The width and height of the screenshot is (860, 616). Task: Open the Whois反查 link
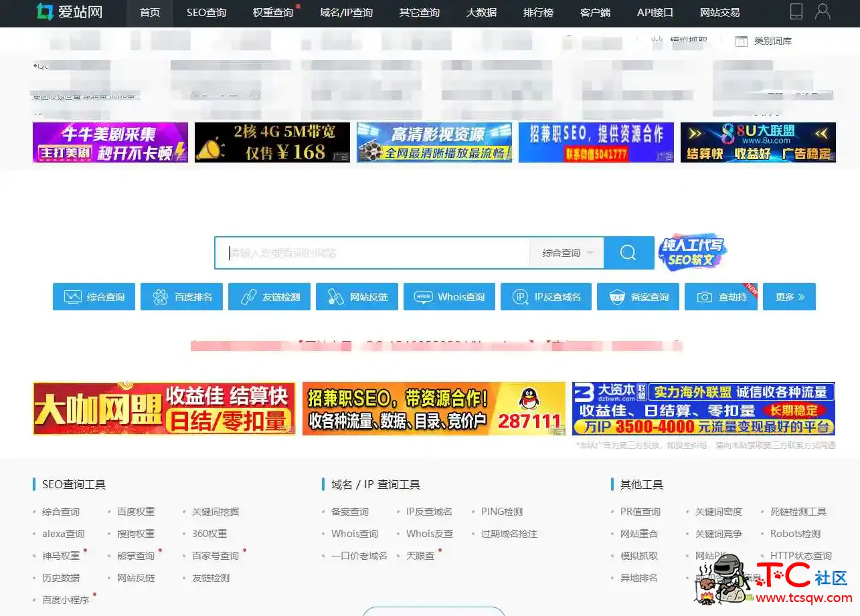click(430, 534)
